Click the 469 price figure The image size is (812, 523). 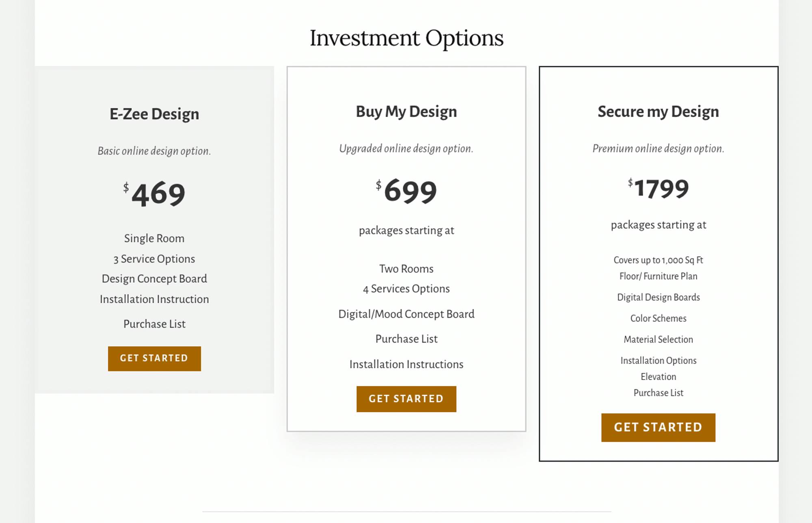(158, 194)
